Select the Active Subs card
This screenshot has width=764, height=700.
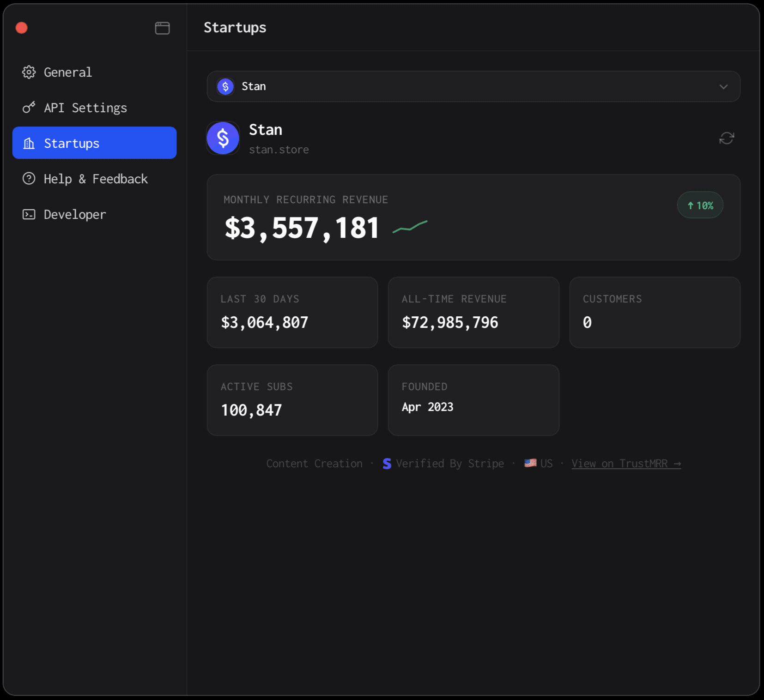292,400
